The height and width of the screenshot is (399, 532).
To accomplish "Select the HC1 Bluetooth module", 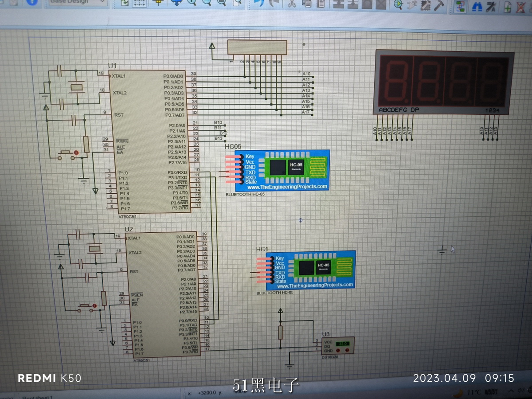I will (x=312, y=270).
